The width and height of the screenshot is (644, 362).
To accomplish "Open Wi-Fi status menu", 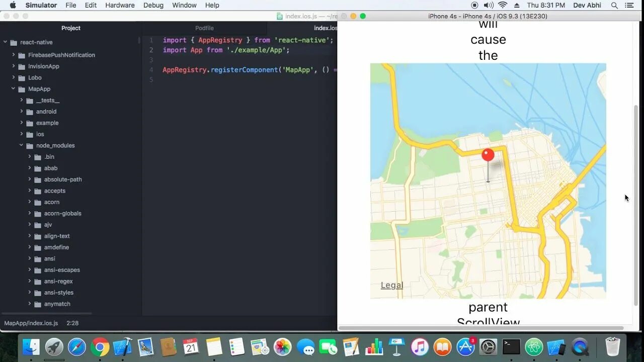I will point(502,5).
